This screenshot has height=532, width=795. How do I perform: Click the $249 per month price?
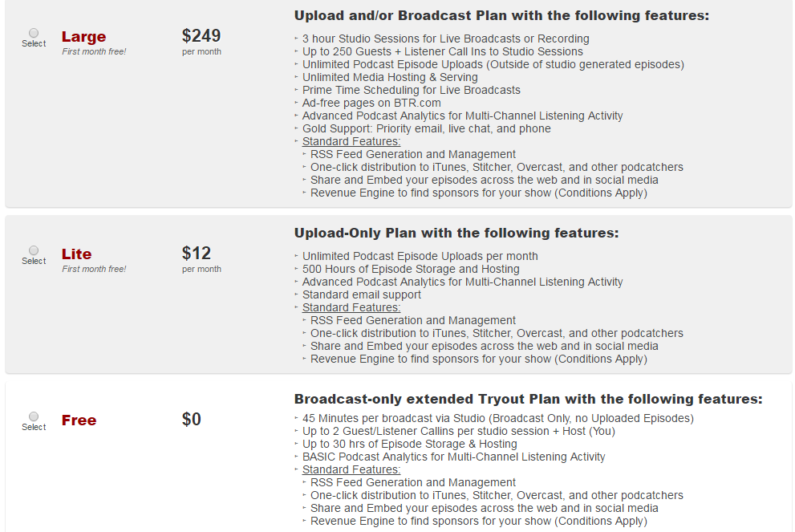(x=201, y=36)
